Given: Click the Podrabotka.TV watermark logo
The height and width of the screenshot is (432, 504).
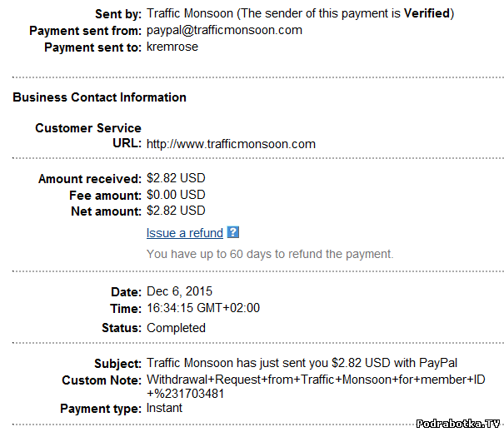Looking at the screenshot, I should point(457,424).
